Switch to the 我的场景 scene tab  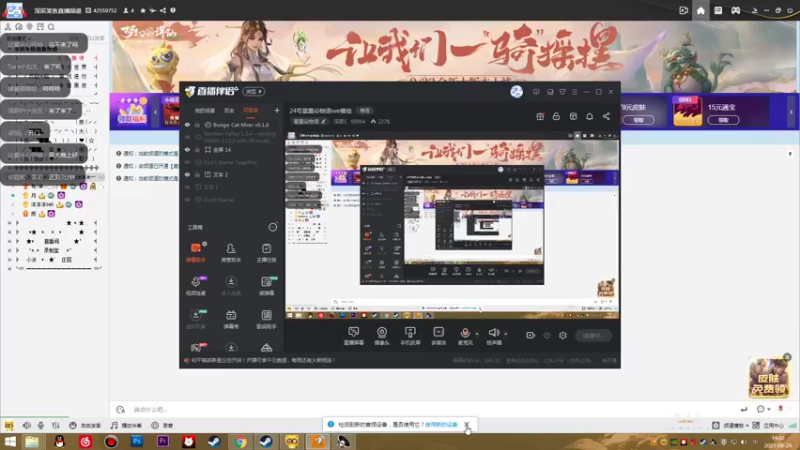(205, 111)
